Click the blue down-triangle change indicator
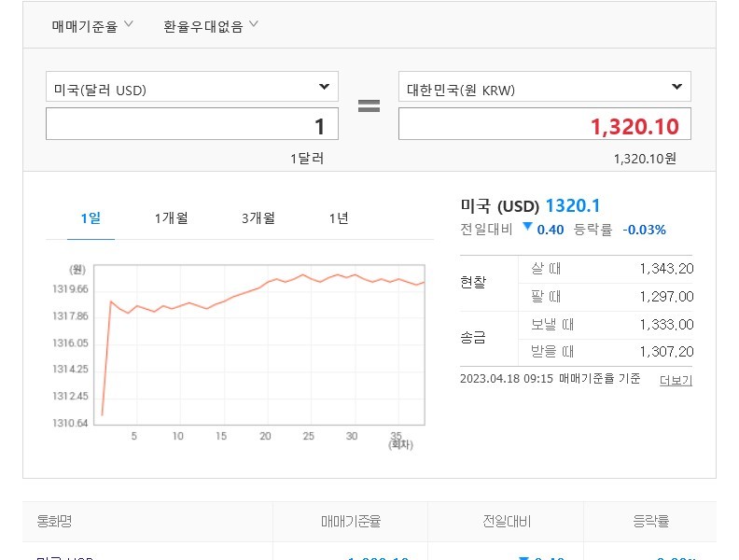The image size is (739, 560). pos(528,228)
